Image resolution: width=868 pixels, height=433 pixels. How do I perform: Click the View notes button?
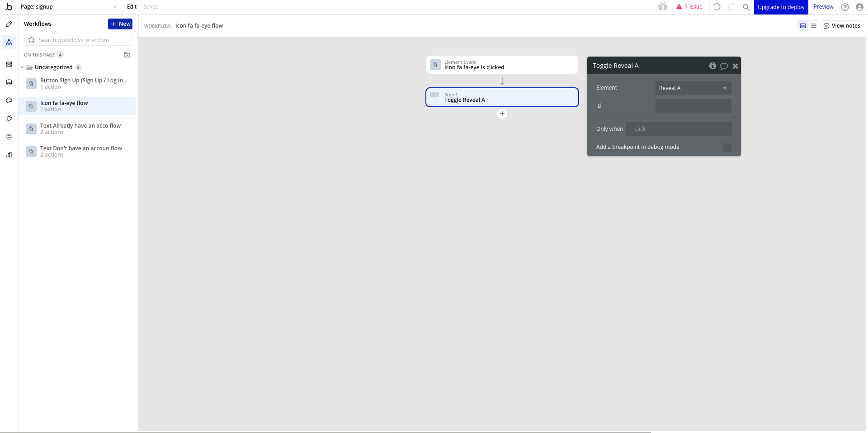pos(842,26)
